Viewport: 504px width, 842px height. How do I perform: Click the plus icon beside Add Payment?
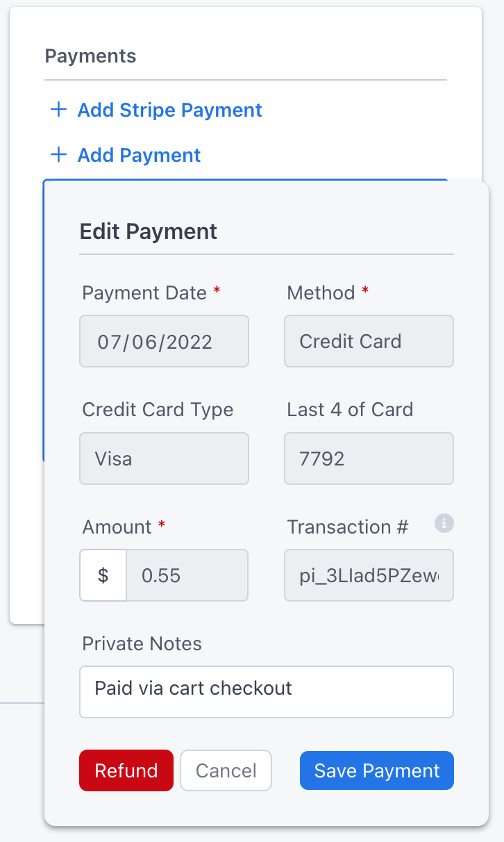coord(59,155)
